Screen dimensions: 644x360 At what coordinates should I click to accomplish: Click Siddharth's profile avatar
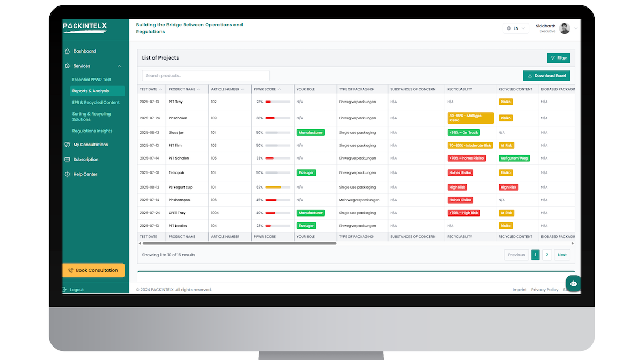[x=565, y=28]
